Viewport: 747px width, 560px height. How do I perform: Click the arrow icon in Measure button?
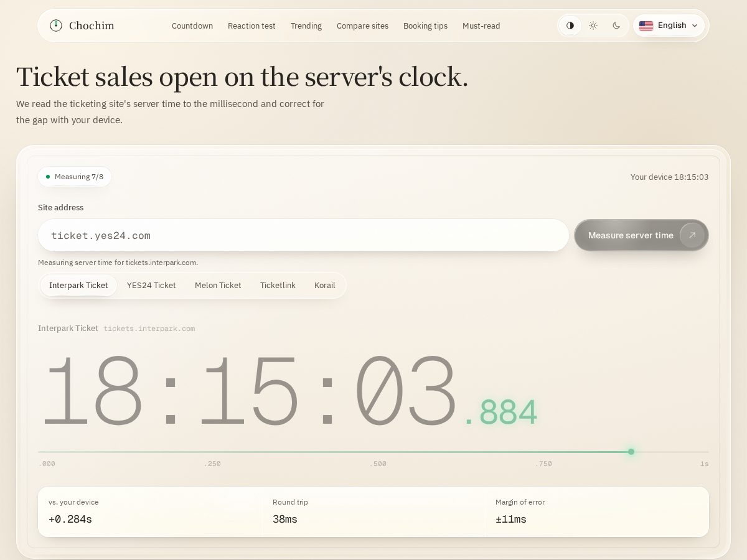692,235
